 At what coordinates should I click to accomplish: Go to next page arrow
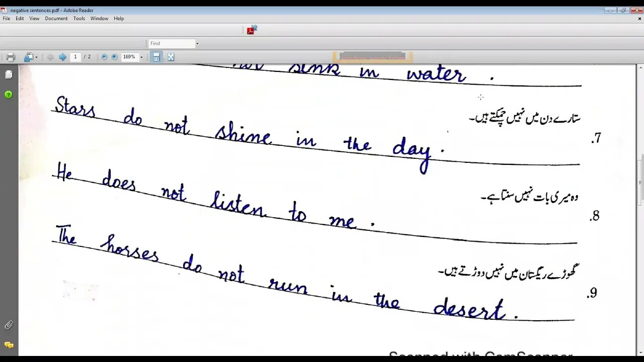click(62, 57)
